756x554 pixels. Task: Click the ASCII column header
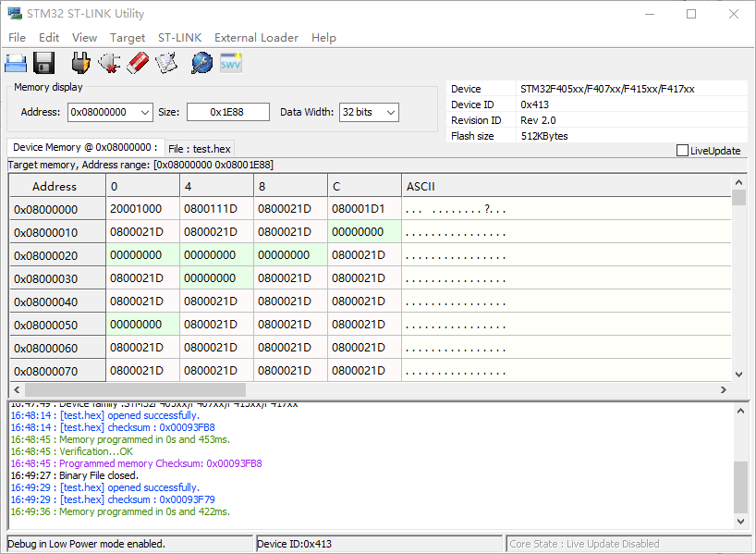pyautogui.click(x=567, y=186)
